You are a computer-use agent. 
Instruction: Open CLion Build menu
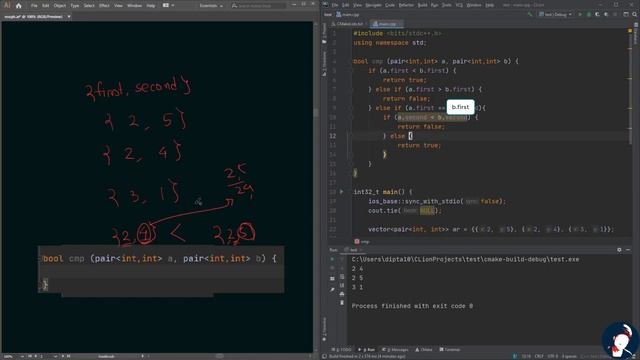tap(422, 5)
